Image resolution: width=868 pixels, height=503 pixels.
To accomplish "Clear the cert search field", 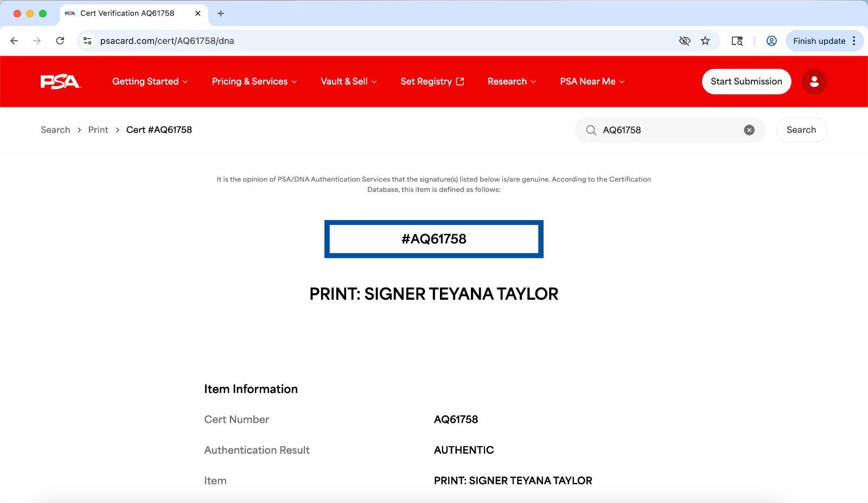I will coord(749,130).
